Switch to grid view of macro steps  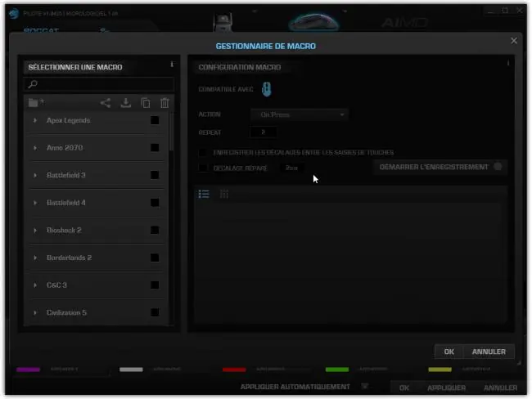click(224, 195)
